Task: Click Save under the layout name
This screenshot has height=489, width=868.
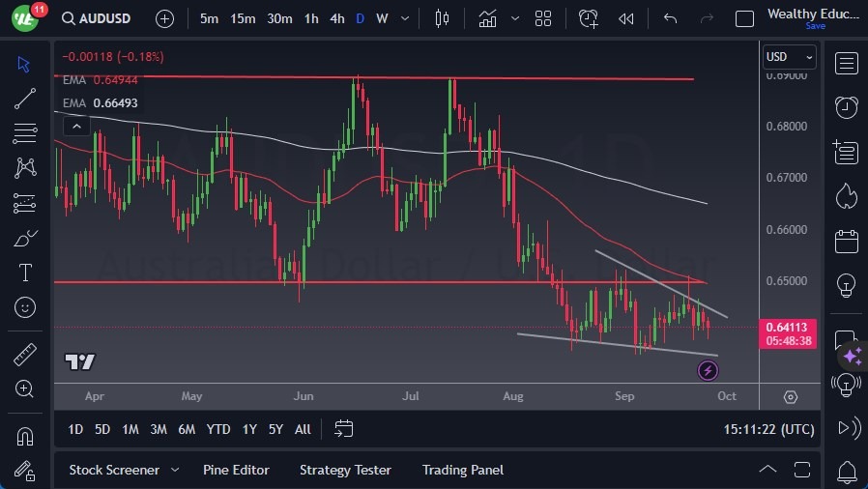Action: (x=816, y=26)
